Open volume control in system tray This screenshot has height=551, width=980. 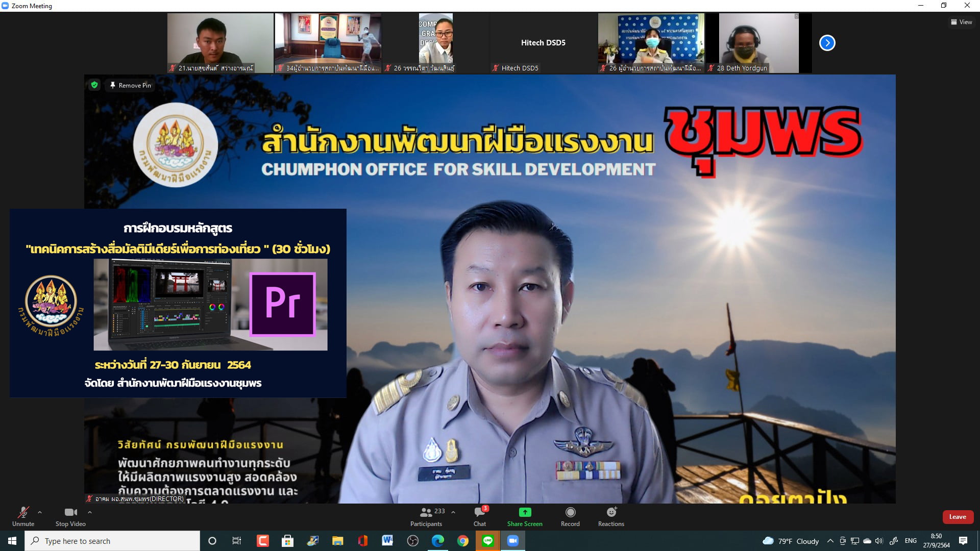[x=879, y=541]
